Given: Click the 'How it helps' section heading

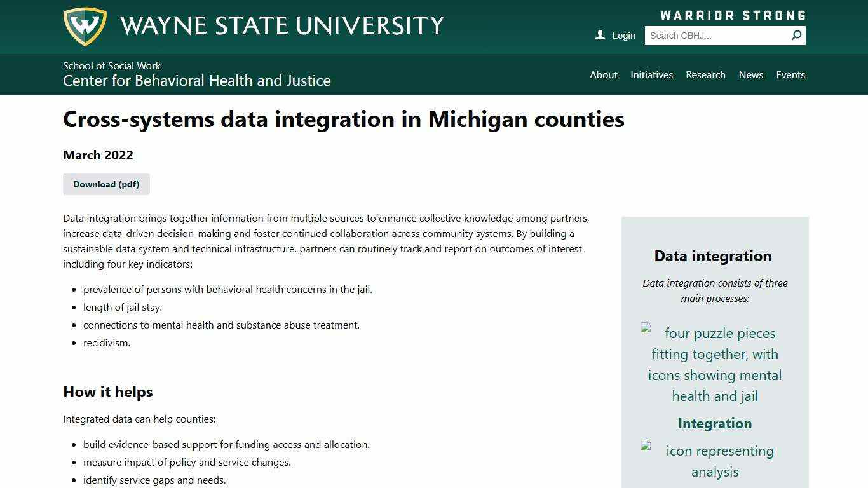Looking at the screenshot, I should (x=107, y=392).
